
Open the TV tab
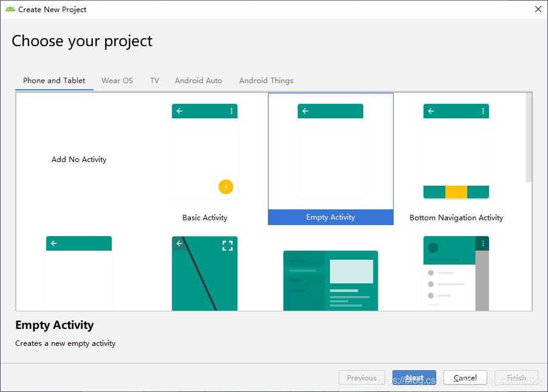coord(154,81)
